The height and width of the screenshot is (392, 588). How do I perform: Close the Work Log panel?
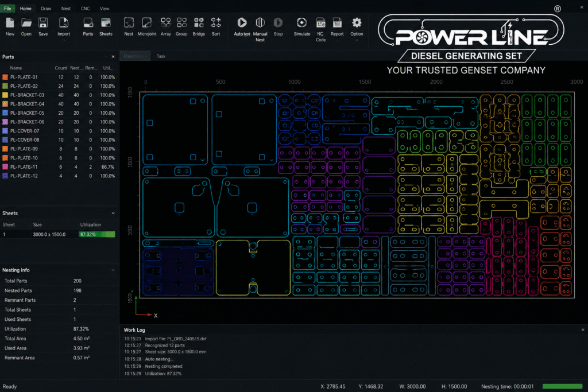click(582, 330)
